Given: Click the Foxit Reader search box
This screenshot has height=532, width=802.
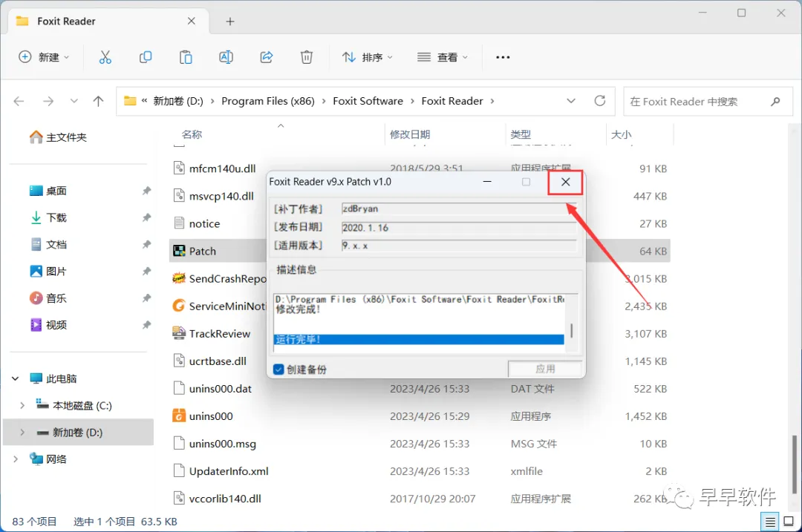Looking at the screenshot, I should (708, 102).
